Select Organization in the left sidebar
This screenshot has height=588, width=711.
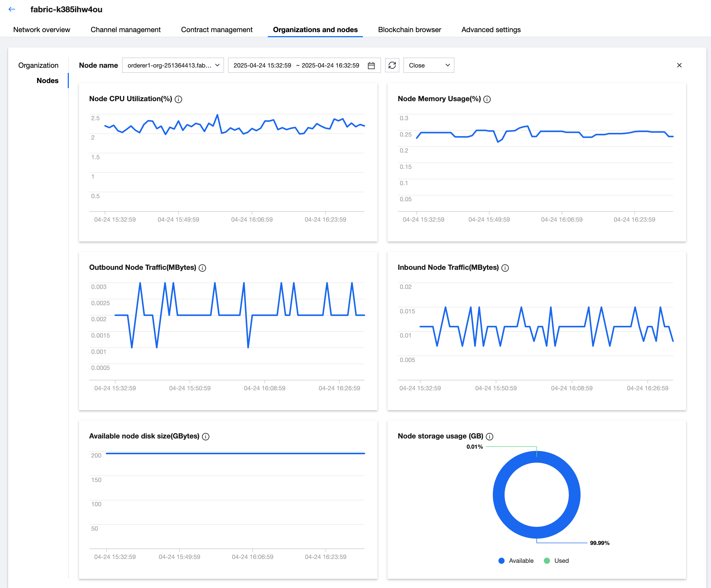[x=38, y=65]
